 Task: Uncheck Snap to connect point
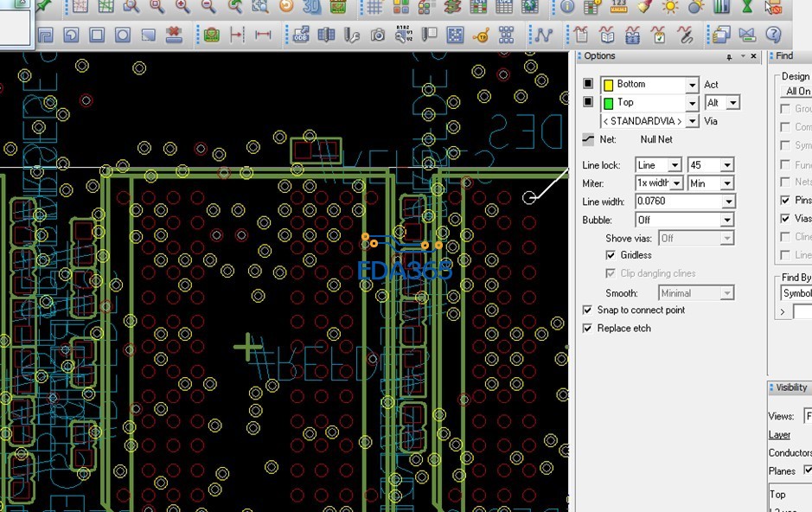[588, 310]
